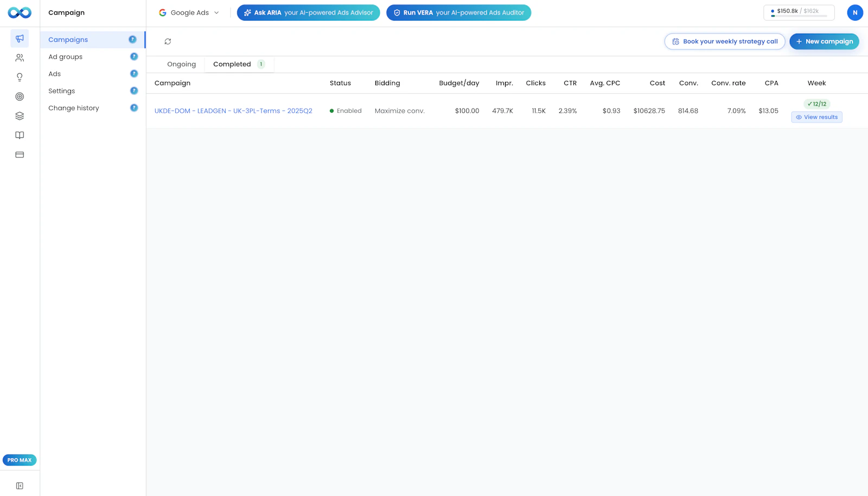Click the Bidding column header
Image resolution: width=868 pixels, height=496 pixels.
pos(387,83)
